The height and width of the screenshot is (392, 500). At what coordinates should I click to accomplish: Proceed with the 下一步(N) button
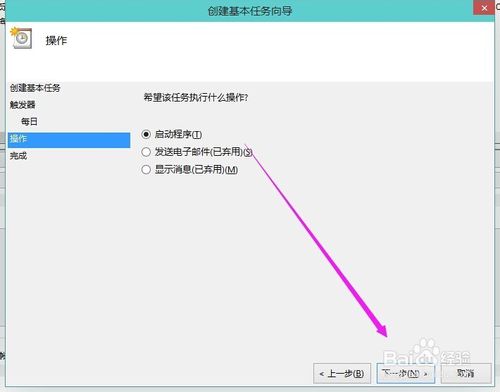(406, 373)
